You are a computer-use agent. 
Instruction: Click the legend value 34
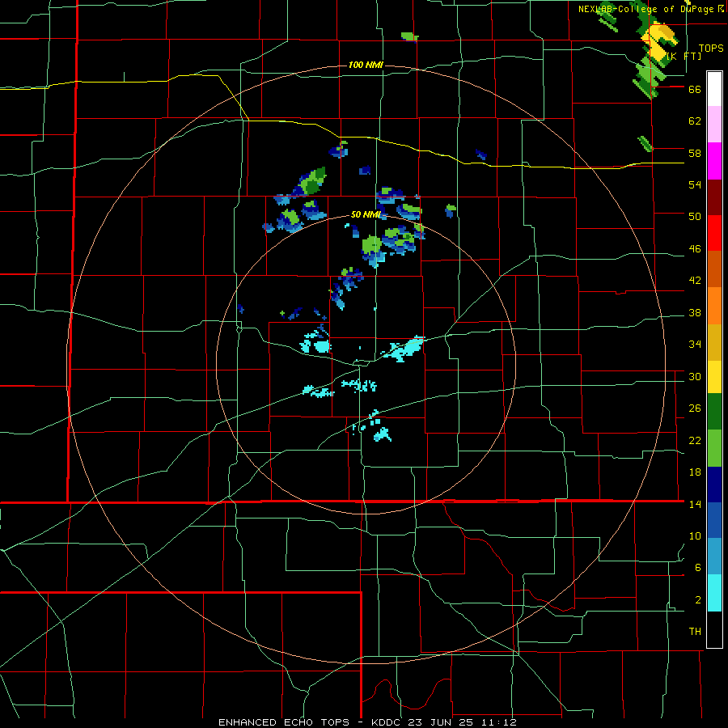695,345
